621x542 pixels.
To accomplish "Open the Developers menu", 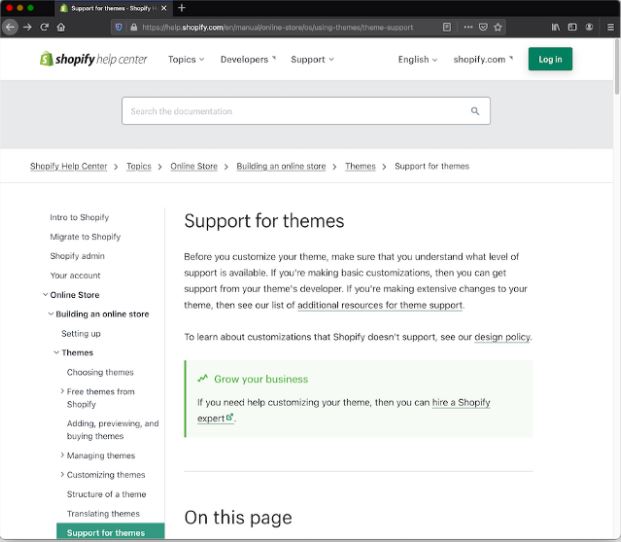I will point(248,59).
